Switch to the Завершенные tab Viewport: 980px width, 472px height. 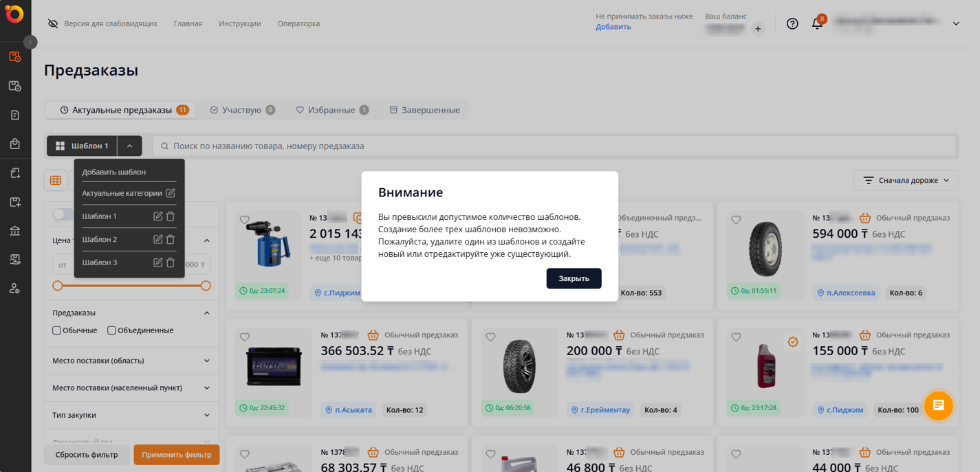424,110
